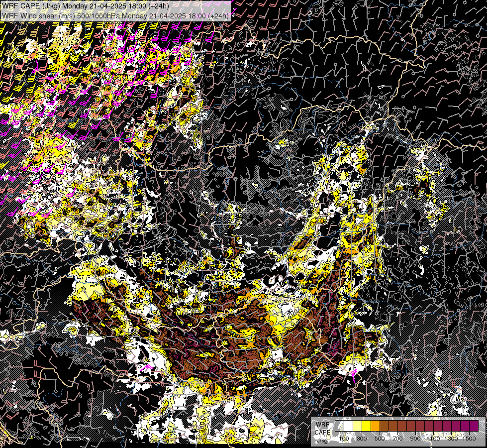Click the legend value 700

(x=397, y=439)
